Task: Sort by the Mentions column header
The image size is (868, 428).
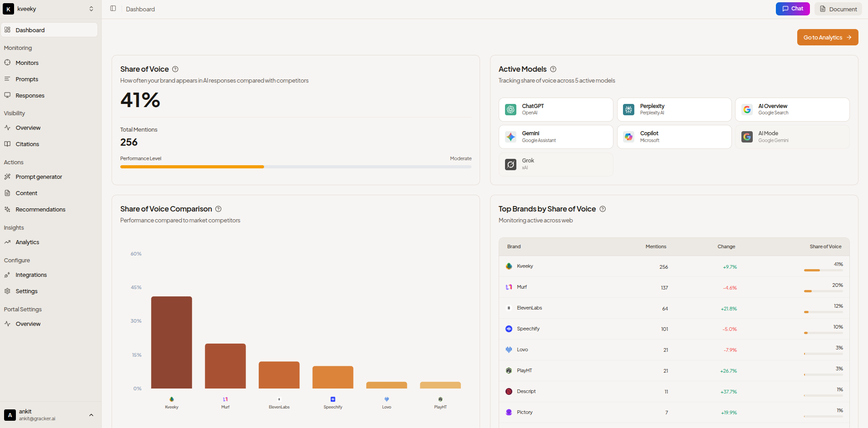Action: click(656, 247)
